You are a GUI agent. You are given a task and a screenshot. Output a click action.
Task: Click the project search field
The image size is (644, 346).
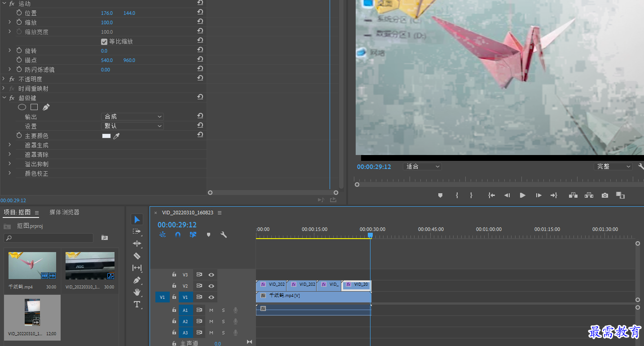[49, 238]
